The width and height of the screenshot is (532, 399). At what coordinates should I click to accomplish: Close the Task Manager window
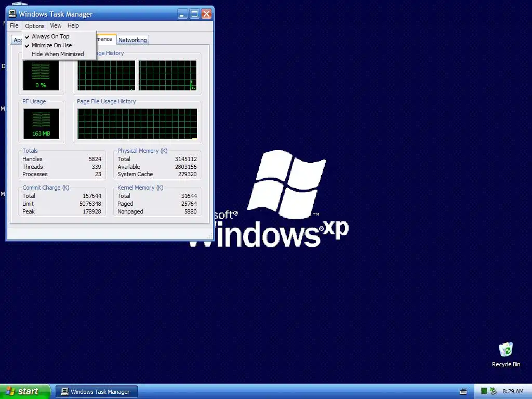pyautogui.click(x=206, y=14)
